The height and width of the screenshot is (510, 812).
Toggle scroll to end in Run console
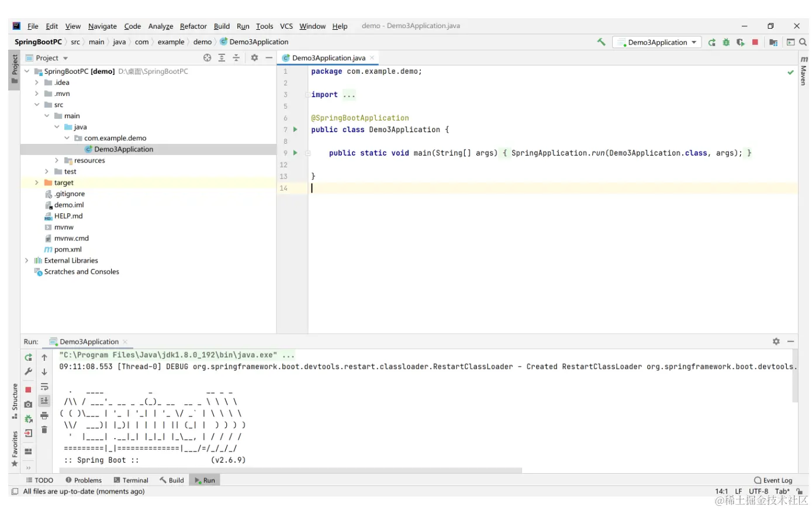pos(44,401)
